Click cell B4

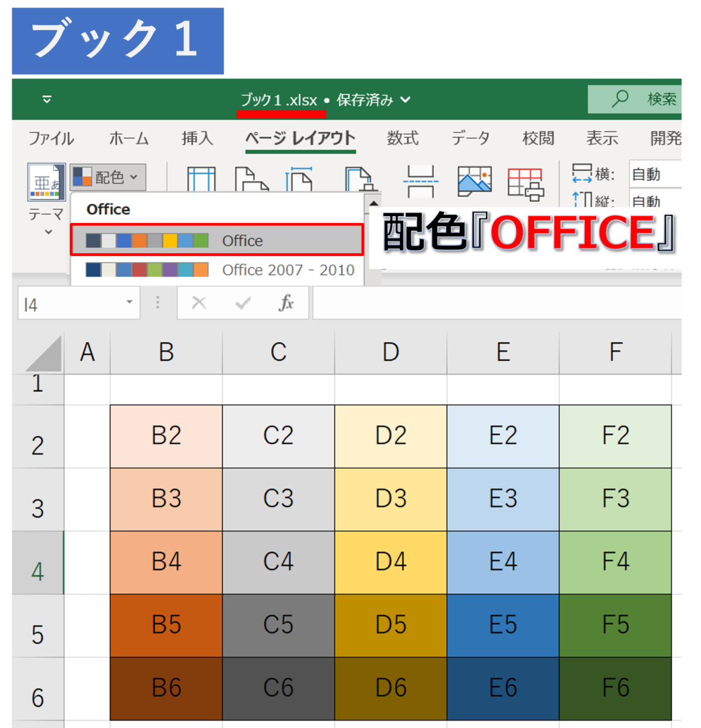click(x=166, y=562)
